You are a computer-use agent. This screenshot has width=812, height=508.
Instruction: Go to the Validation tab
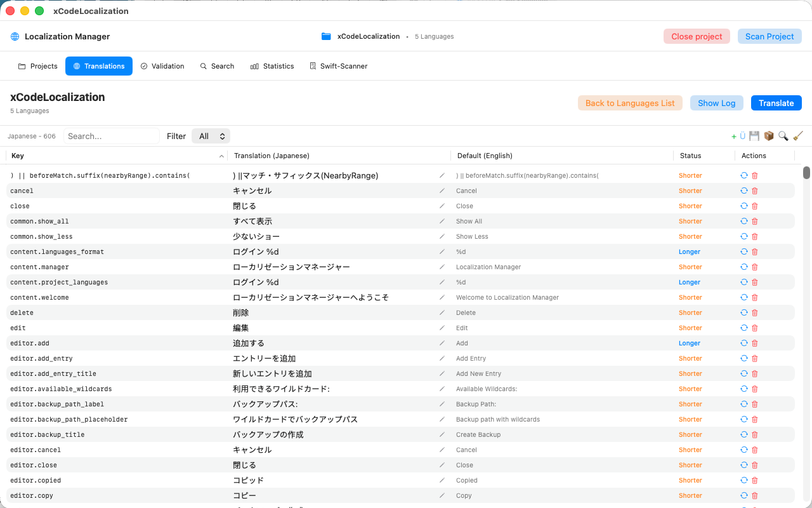coord(162,66)
